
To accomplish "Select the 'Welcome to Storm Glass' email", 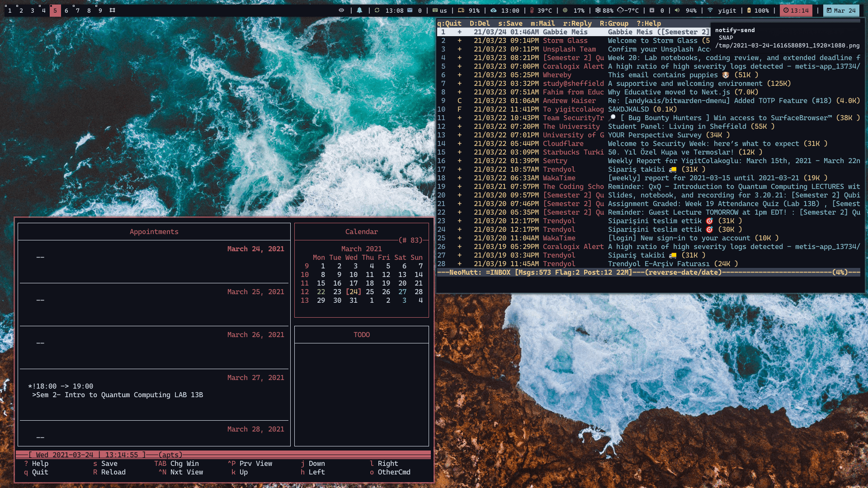I will 574,41.
